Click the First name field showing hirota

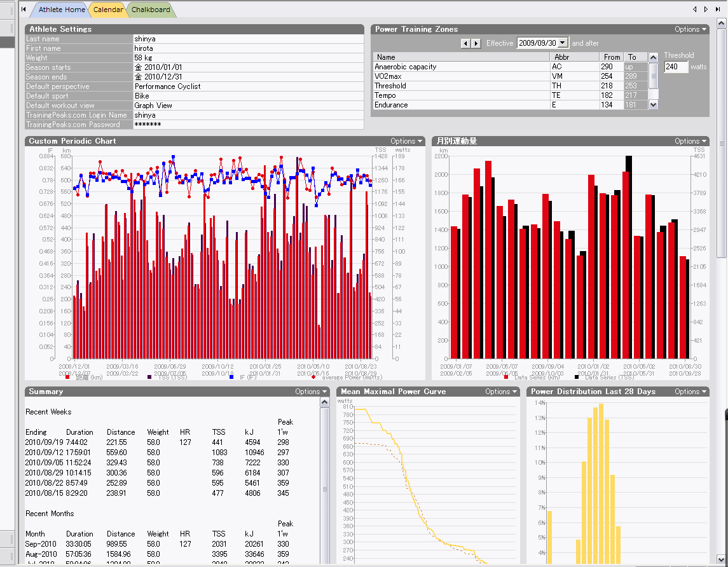click(249, 48)
